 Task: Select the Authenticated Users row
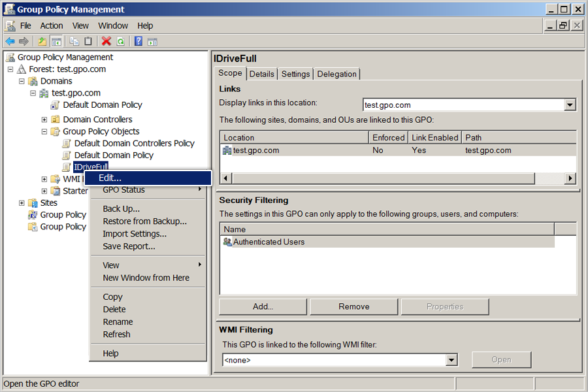coord(387,242)
